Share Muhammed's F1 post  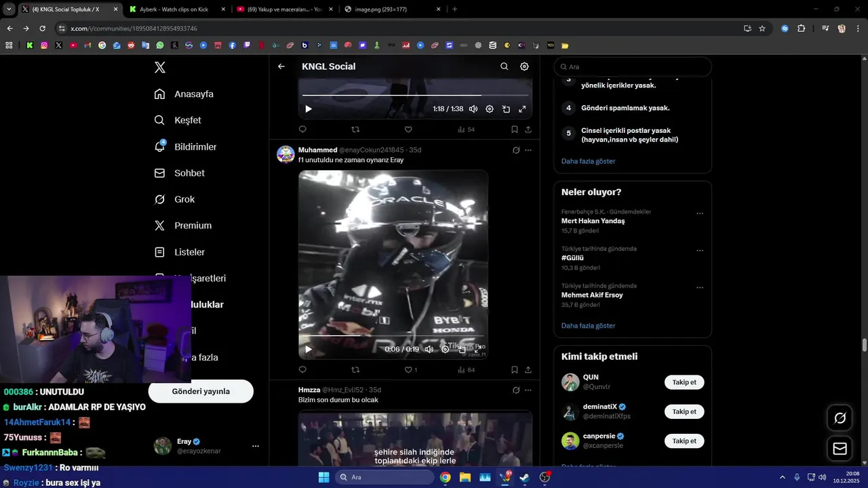click(x=528, y=370)
